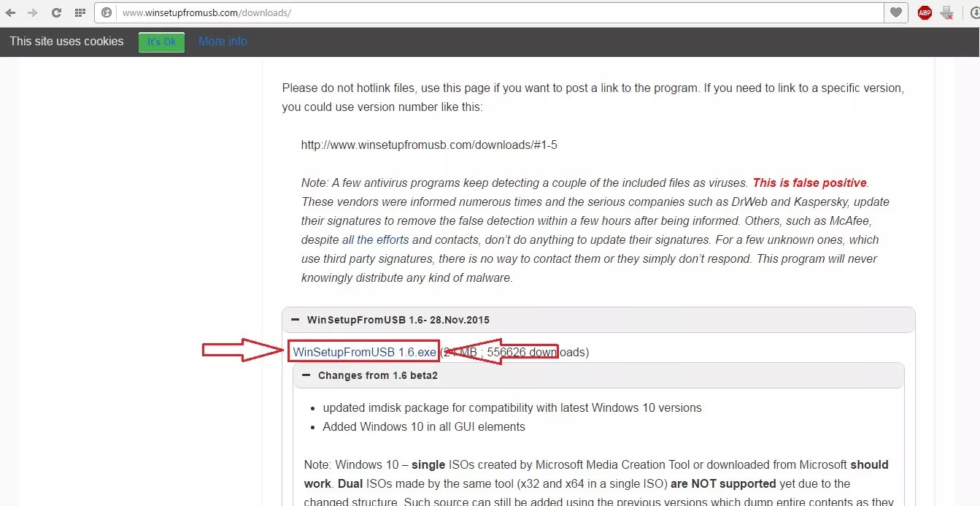
Task: Open the browser downloads icon
Action: coord(973,12)
